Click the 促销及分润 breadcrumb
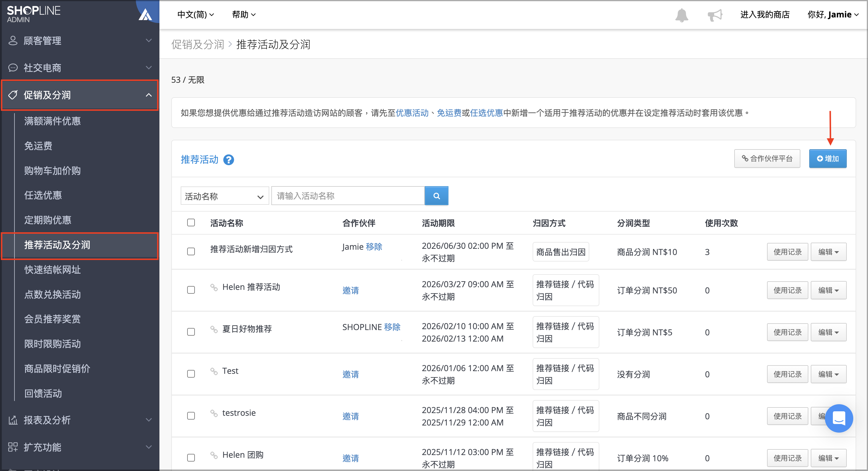 [198, 44]
